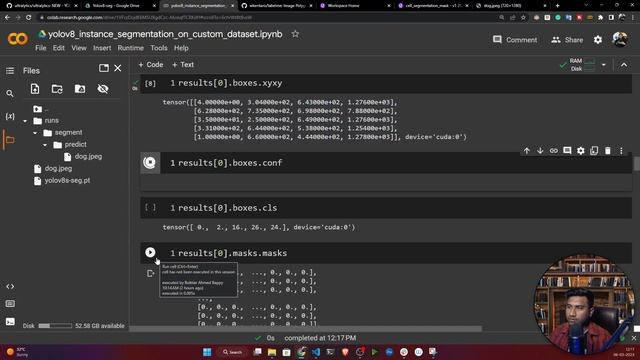Open the Runtime menu
Image resolution: width=640 pixels, height=360 pixels.
coord(131,48)
